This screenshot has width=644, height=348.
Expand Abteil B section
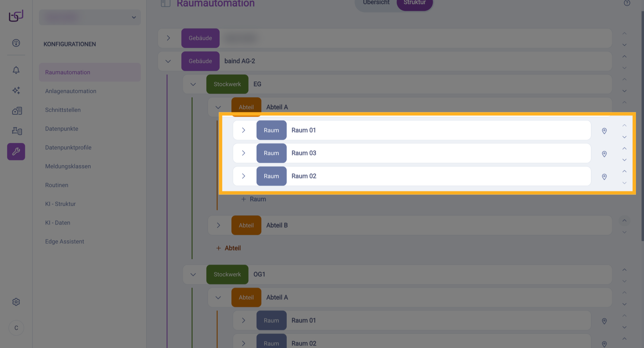click(218, 225)
